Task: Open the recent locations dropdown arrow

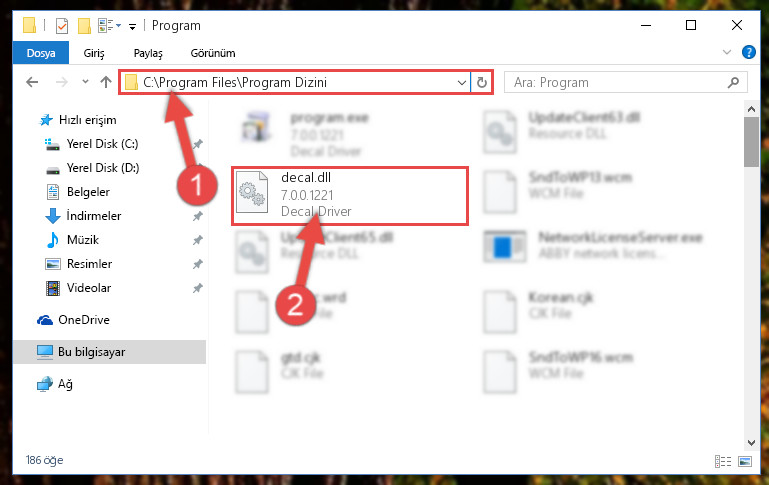Action: point(85,81)
